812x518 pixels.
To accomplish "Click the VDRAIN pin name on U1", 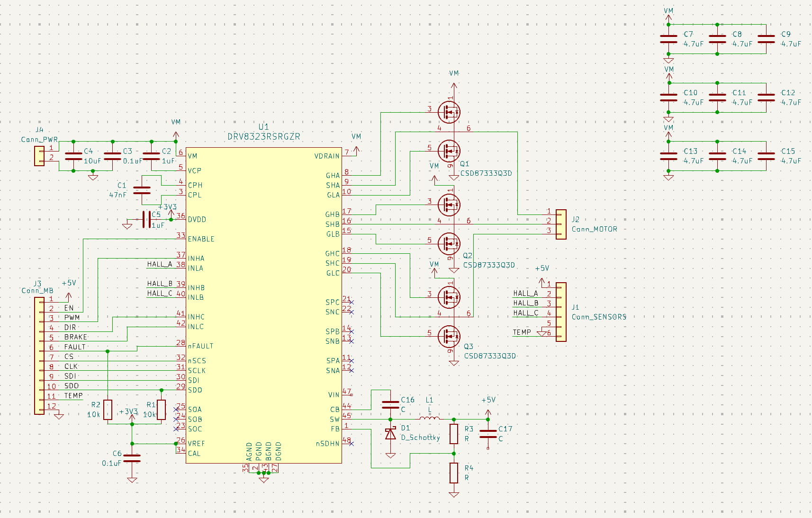I will pos(327,156).
